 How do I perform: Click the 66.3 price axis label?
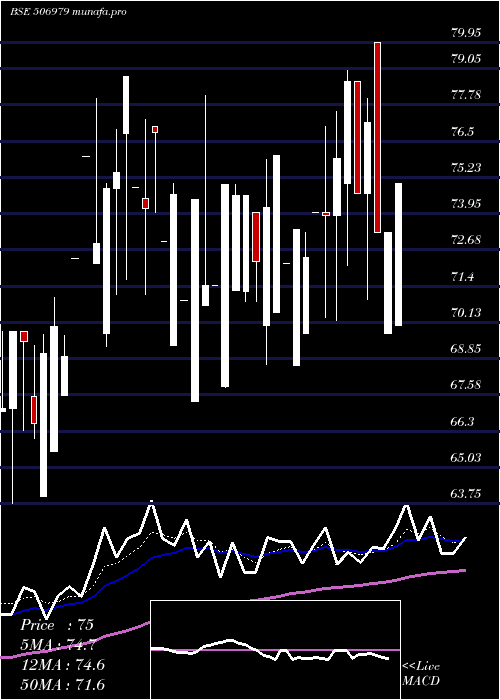pyautogui.click(x=462, y=421)
